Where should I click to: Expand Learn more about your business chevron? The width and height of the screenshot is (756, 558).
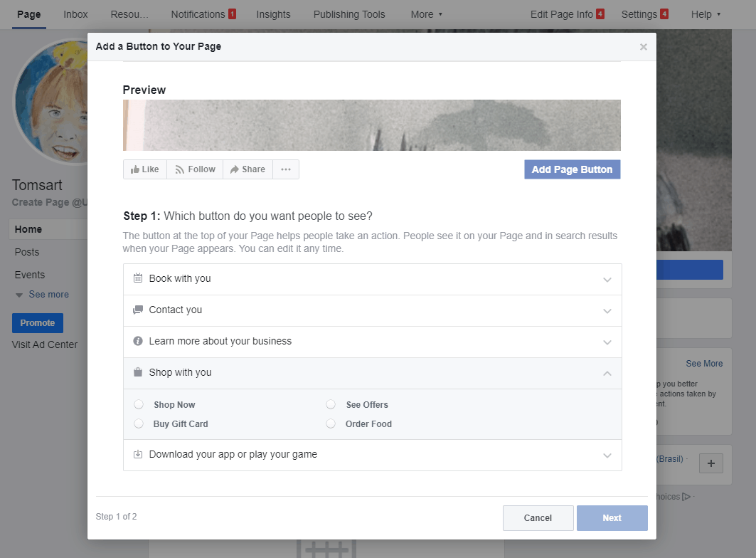607,342
